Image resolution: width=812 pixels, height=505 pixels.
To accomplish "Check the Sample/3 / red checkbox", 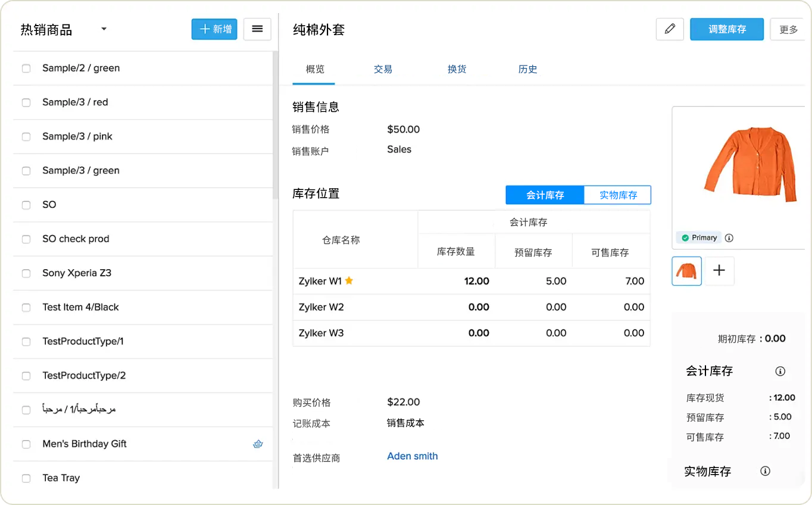I will (26, 102).
